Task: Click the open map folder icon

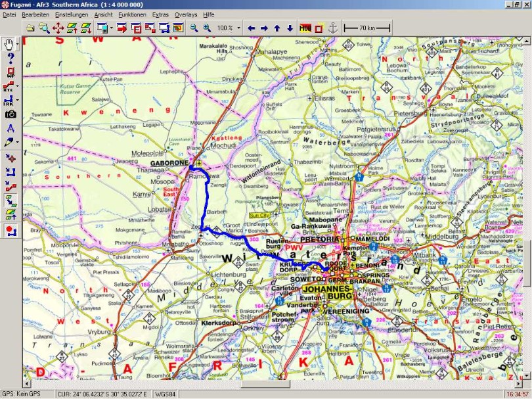Action: click(30, 28)
